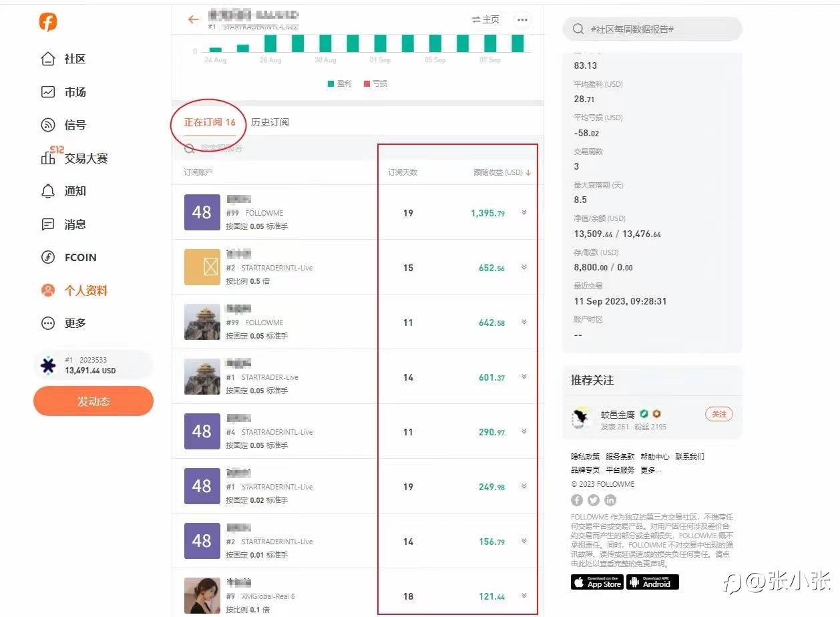The height and width of the screenshot is (617, 840).
Task: Open the 交易大赛 contest icon
Action: pyautogui.click(x=48, y=158)
